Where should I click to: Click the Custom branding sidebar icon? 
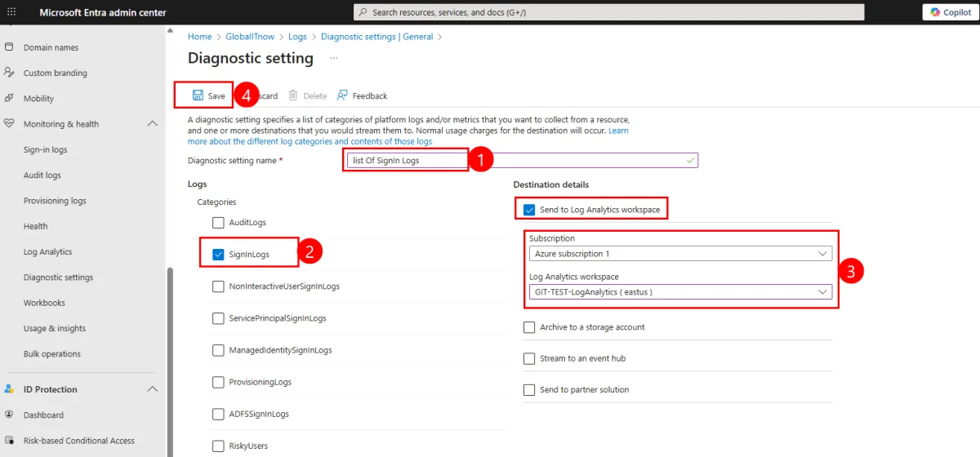(x=9, y=73)
